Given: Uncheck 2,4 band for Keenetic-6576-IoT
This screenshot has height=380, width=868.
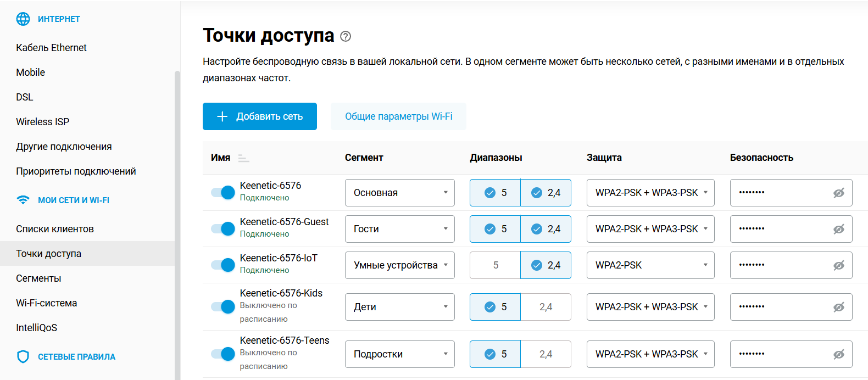Looking at the screenshot, I should [x=546, y=265].
